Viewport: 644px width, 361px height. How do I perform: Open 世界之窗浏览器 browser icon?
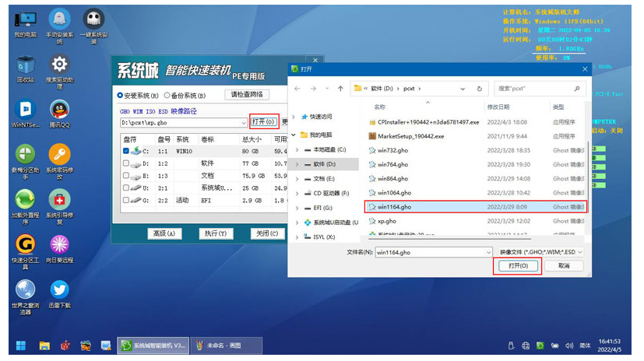click(25, 290)
